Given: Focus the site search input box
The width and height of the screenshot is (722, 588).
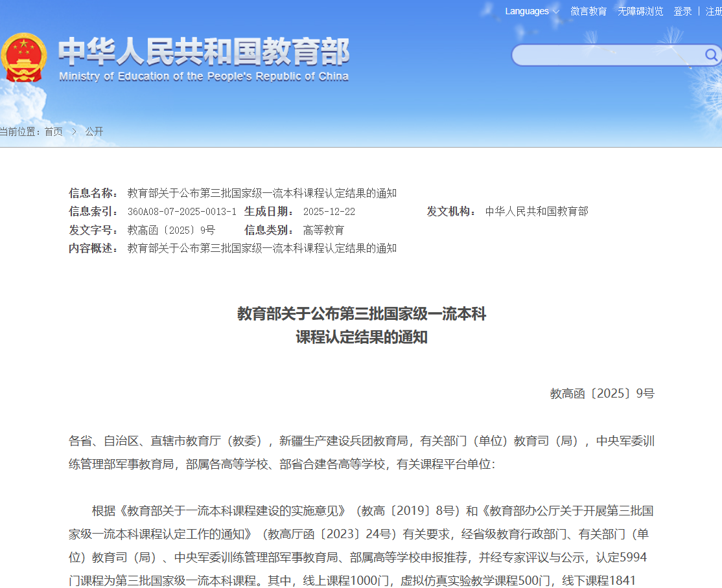Looking at the screenshot, I should [x=606, y=55].
